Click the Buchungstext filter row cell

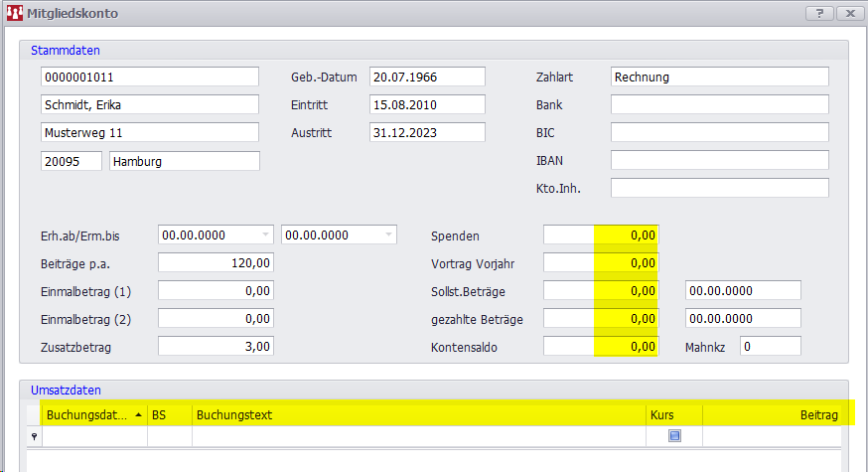(417, 436)
